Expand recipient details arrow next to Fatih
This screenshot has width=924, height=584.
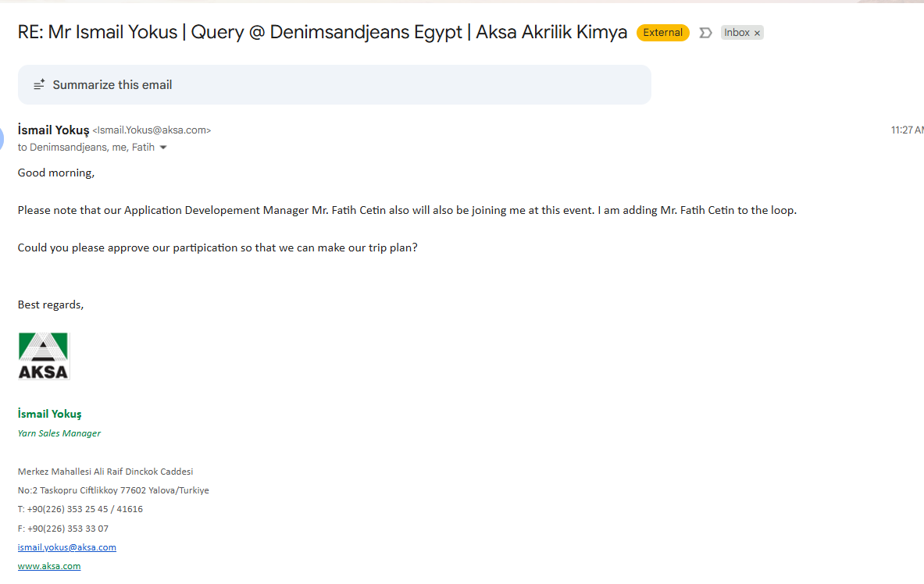point(163,148)
